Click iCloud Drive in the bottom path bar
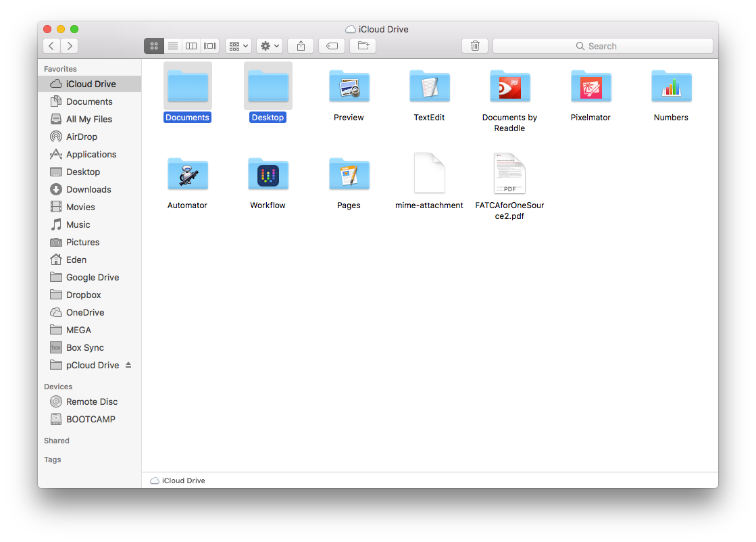Viewport: 756px width, 542px height. [x=178, y=481]
